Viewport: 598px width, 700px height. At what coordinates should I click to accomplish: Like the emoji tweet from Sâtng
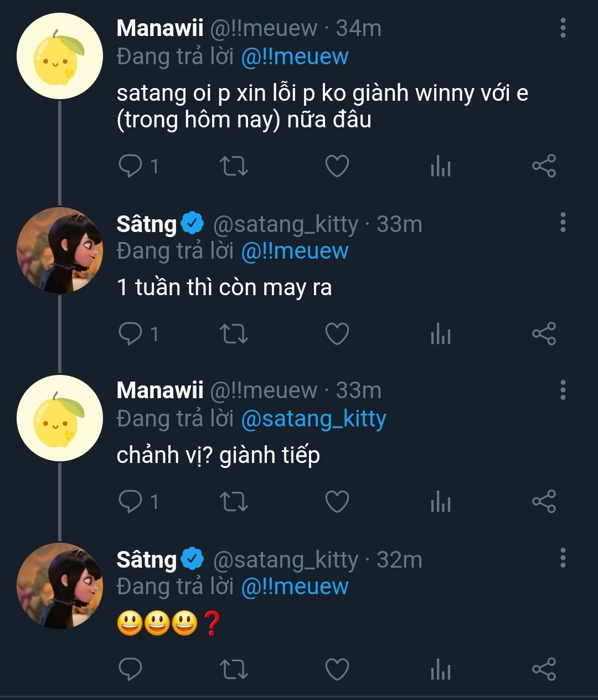337,670
